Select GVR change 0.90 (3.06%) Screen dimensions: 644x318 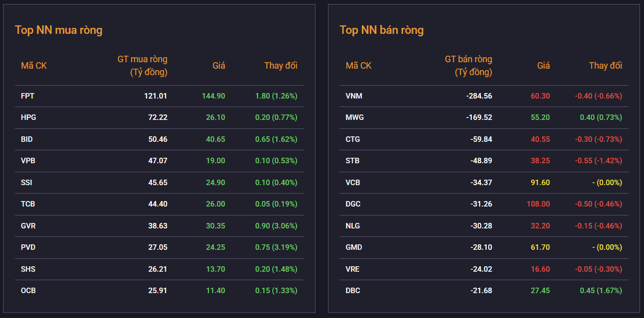276,226
